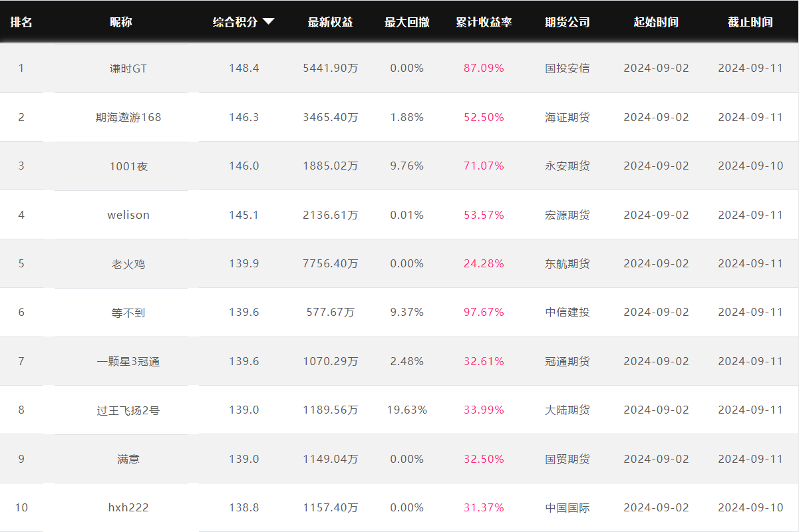Select company 海证期货
799x532 pixels.
567,117
